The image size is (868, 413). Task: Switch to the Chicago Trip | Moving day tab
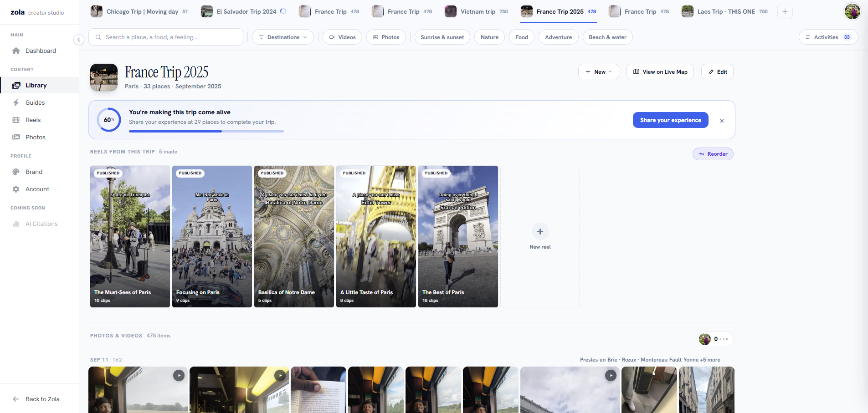tap(139, 11)
